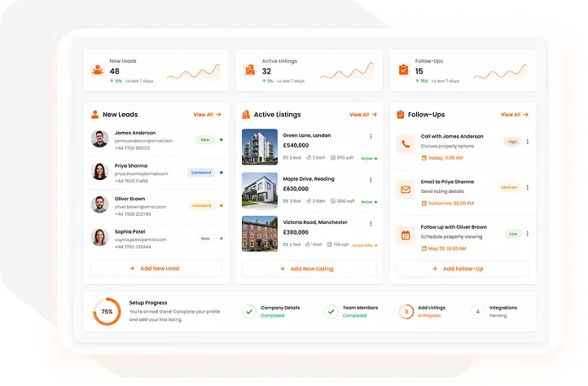Click the New status badge for Sophia Patel
Image resolution: width=588 pixels, height=386 pixels.
tap(205, 239)
